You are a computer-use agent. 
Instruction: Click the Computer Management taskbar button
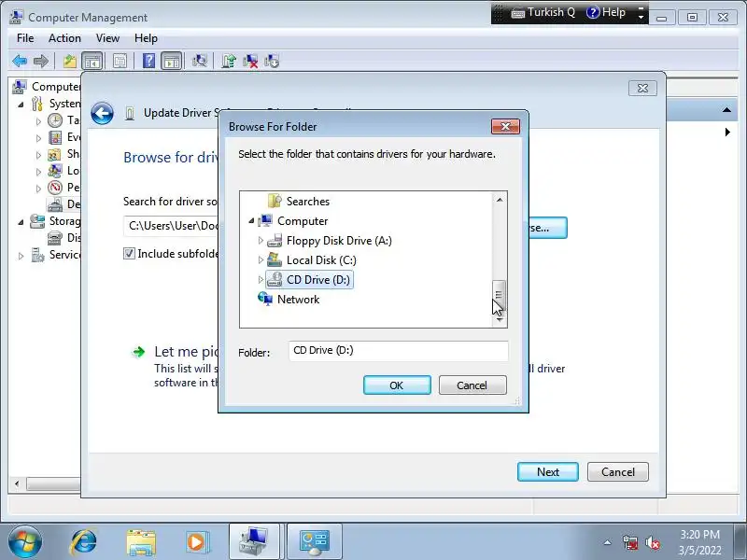click(254, 542)
